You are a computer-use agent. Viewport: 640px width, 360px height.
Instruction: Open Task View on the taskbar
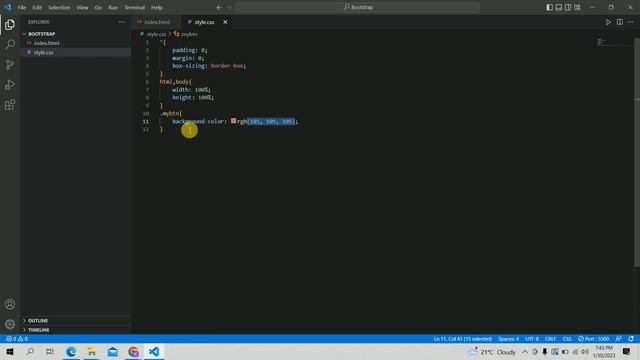coord(50,352)
